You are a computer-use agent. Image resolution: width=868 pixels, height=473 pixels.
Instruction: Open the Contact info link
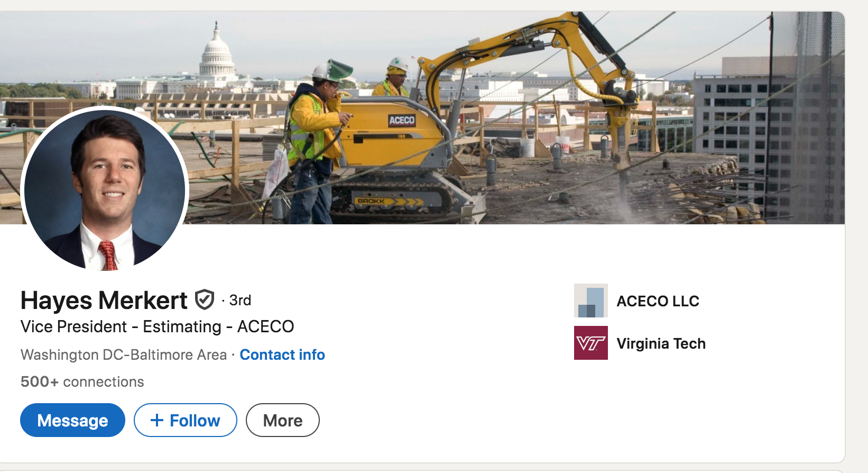pyautogui.click(x=282, y=354)
